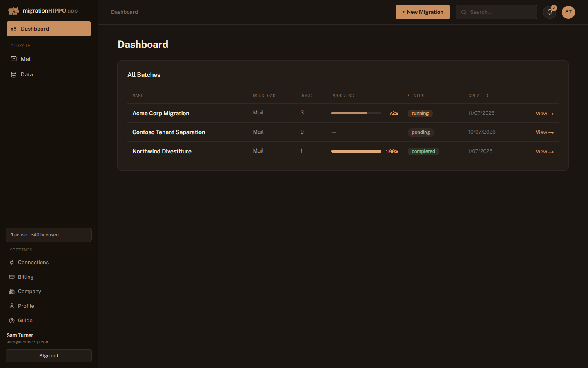The width and height of the screenshot is (588, 368).
Task: Click the Dashboard grid icon in sidebar
Action: click(x=13, y=29)
